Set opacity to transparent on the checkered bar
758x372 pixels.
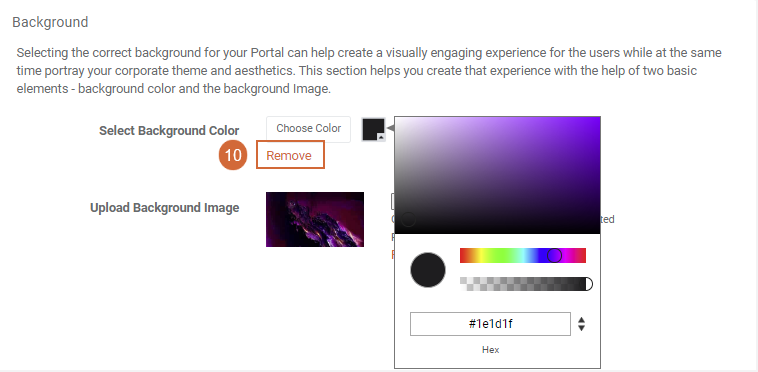click(463, 284)
